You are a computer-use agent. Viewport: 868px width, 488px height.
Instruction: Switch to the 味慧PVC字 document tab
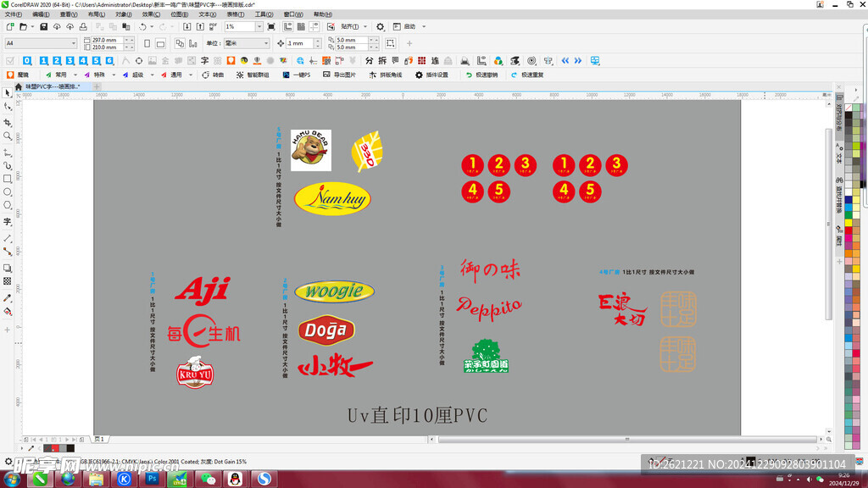(53, 86)
